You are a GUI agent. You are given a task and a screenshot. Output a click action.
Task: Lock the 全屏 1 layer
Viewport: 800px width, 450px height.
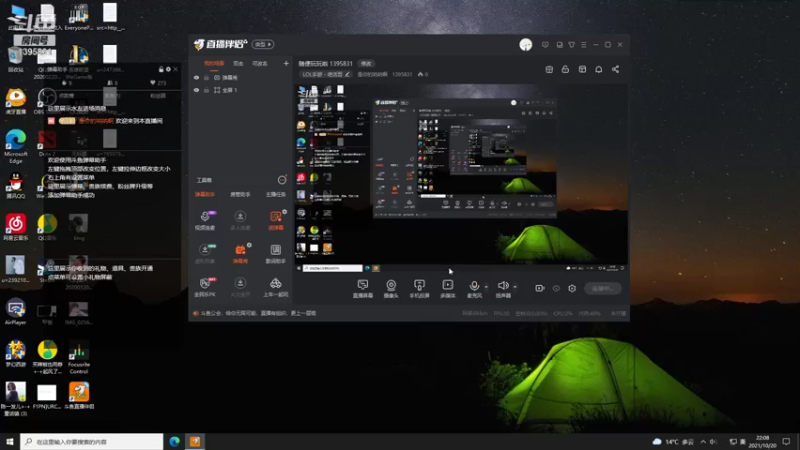[x=207, y=90]
